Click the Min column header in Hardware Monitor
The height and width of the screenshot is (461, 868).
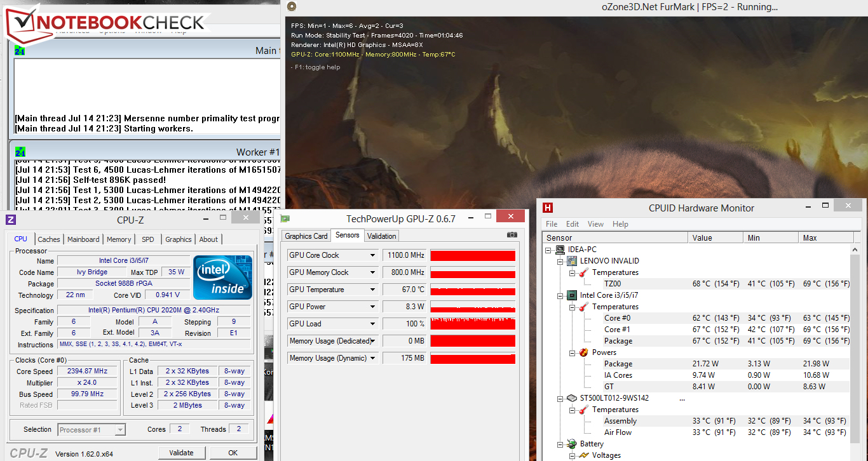[x=770, y=237]
